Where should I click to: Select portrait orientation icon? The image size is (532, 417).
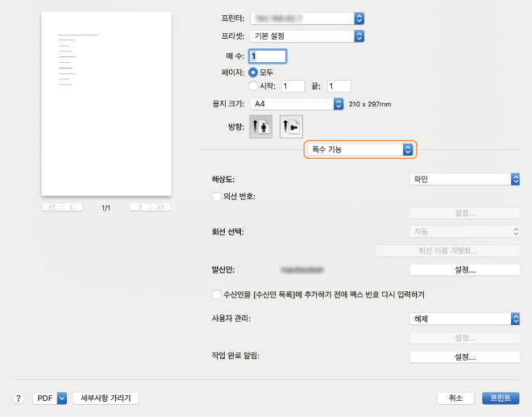pyautogui.click(x=260, y=127)
